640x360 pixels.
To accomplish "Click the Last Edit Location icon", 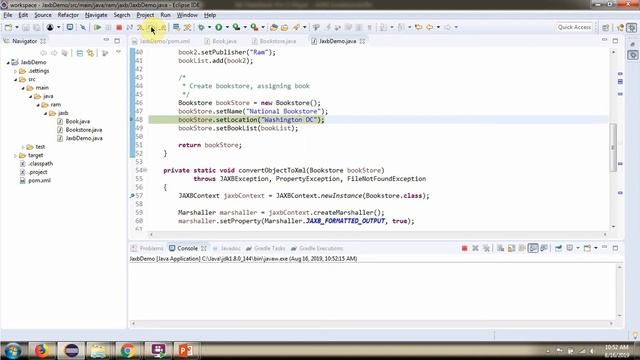I will (x=418, y=27).
